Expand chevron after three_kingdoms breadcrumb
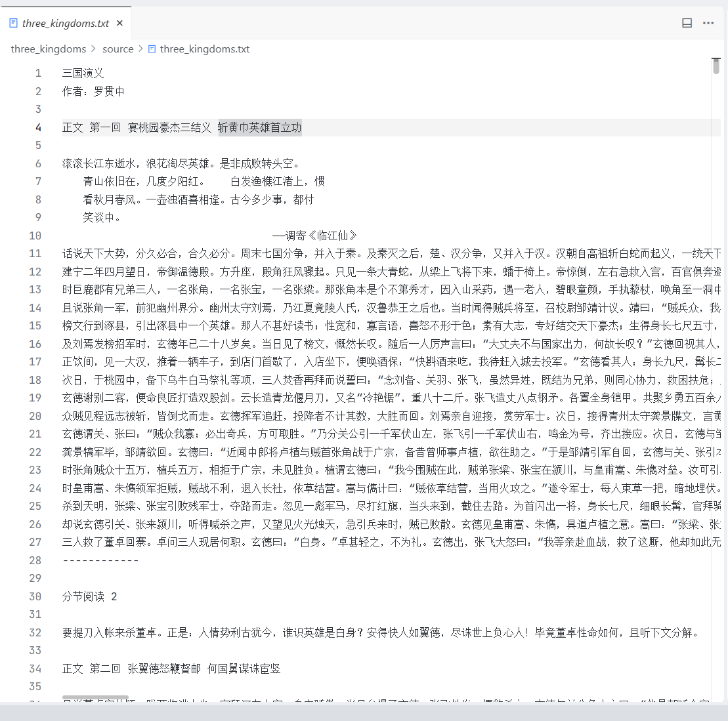The image size is (728, 721). coord(94,49)
